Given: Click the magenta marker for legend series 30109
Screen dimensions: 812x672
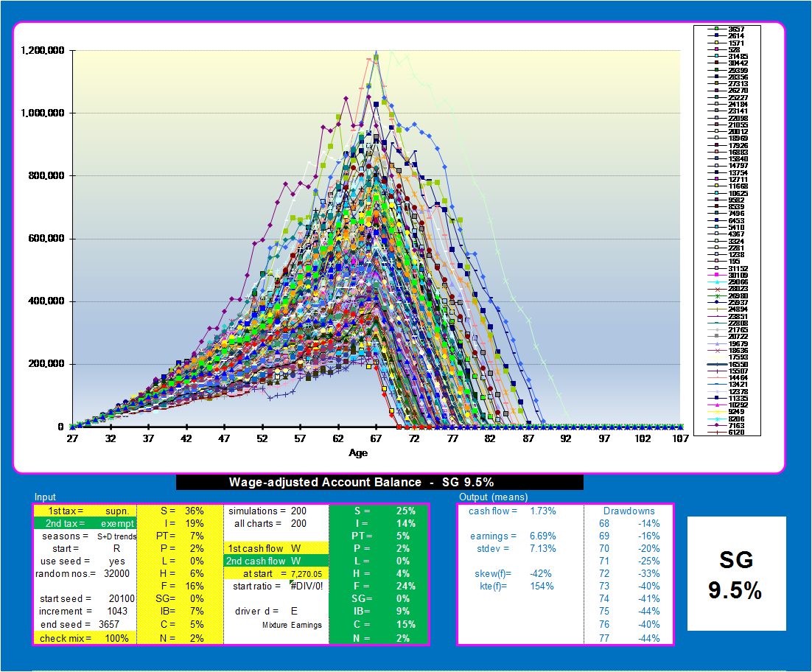Looking at the screenshot, I should 716,275.
